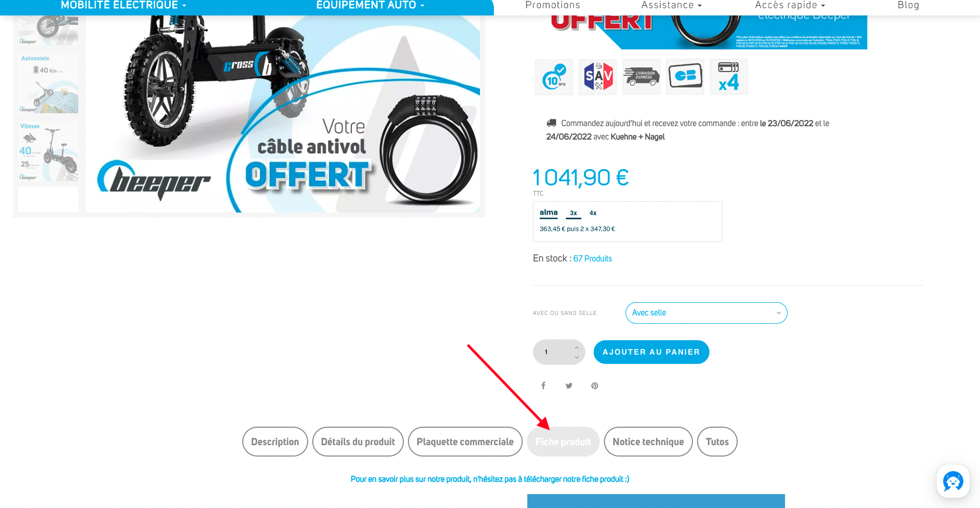Expand the Accès rapide menu
Screen dimensions: 980x508
(790, 5)
